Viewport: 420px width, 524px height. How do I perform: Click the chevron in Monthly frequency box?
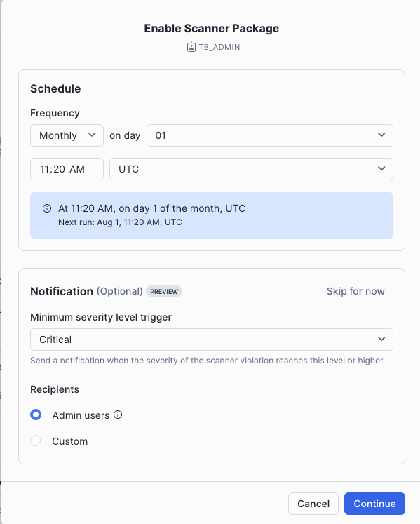pyautogui.click(x=92, y=135)
